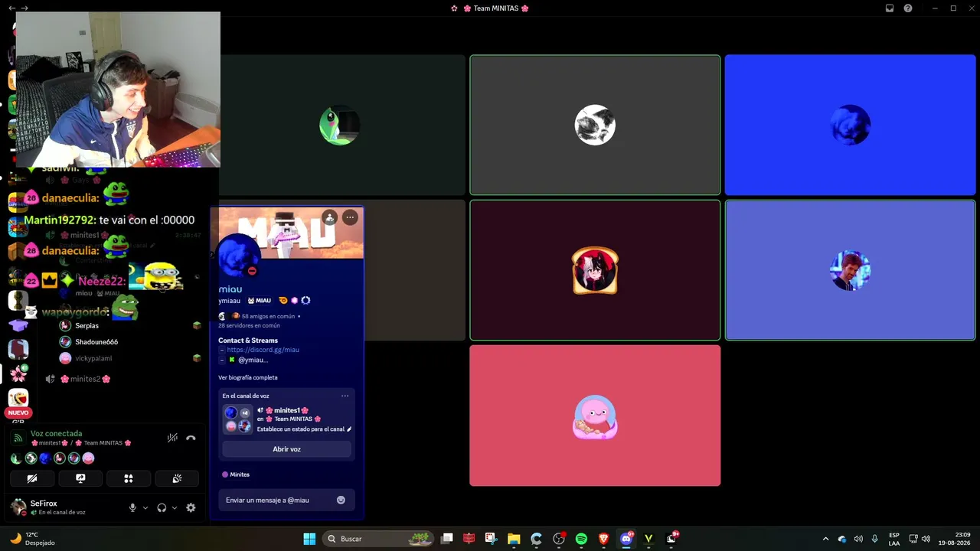Expand headphone output options arrow
The image size is (980, 551).
tap(175, 507)
